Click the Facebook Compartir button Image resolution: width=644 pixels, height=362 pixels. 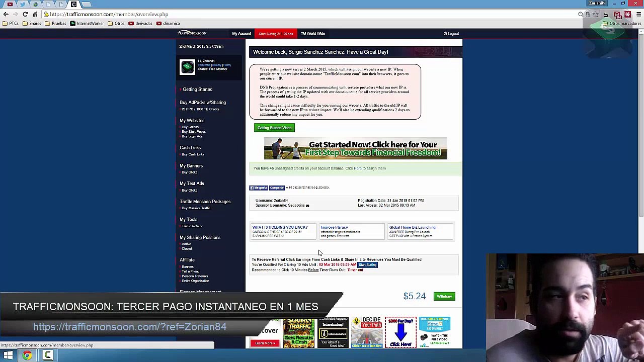[x=277, y=188]
